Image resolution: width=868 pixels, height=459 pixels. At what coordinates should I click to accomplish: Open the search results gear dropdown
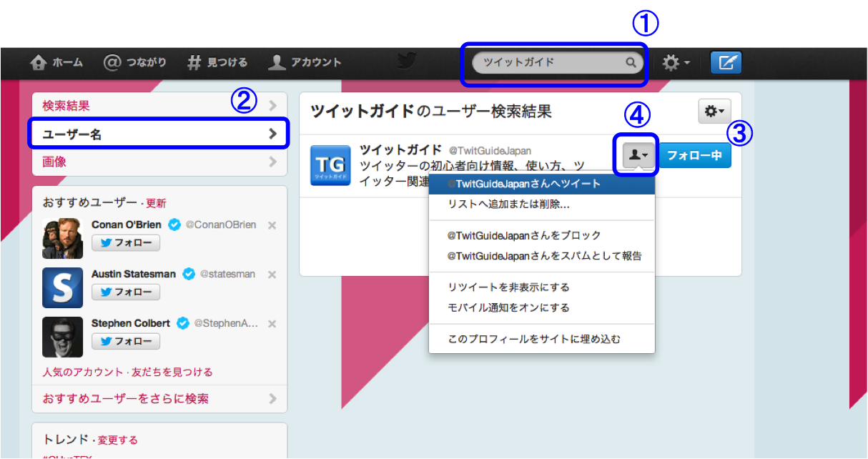point(714,111)
